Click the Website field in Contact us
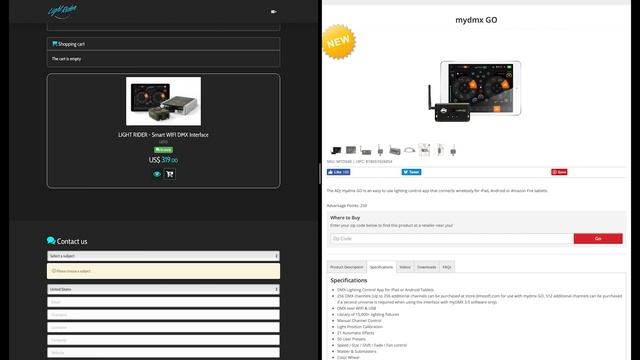This screenshot has height=360, width=640. [163, 352]
